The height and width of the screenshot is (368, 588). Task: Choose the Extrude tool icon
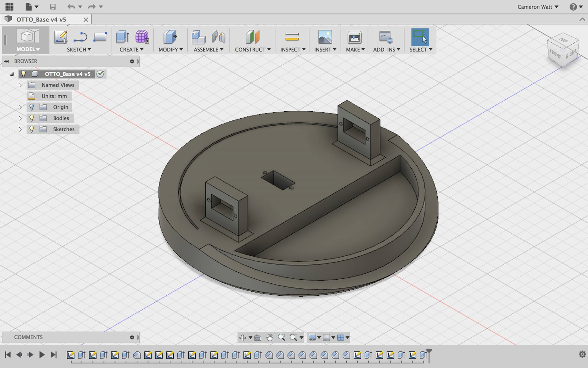tap(123, 37)
